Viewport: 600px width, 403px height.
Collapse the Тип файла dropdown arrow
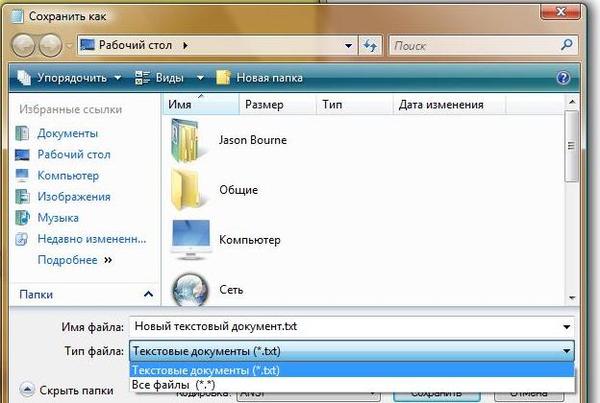[x=566, y=351]
